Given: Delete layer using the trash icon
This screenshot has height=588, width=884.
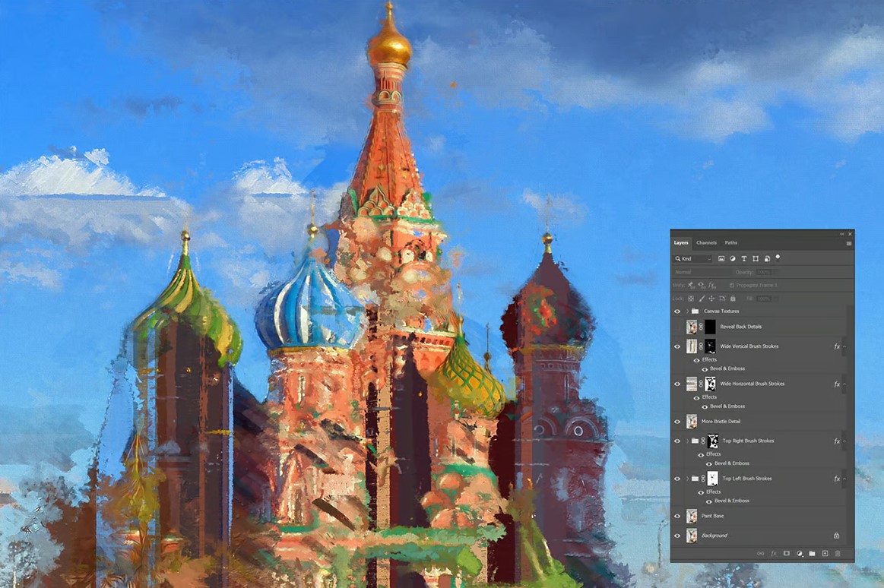Looking at the screenshot, I should coord(838,554).
